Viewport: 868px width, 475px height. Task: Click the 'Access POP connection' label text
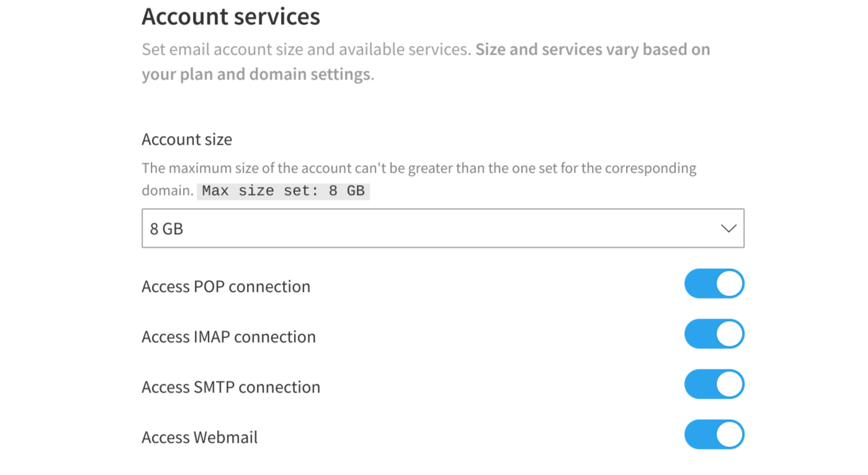coord(226,286)
